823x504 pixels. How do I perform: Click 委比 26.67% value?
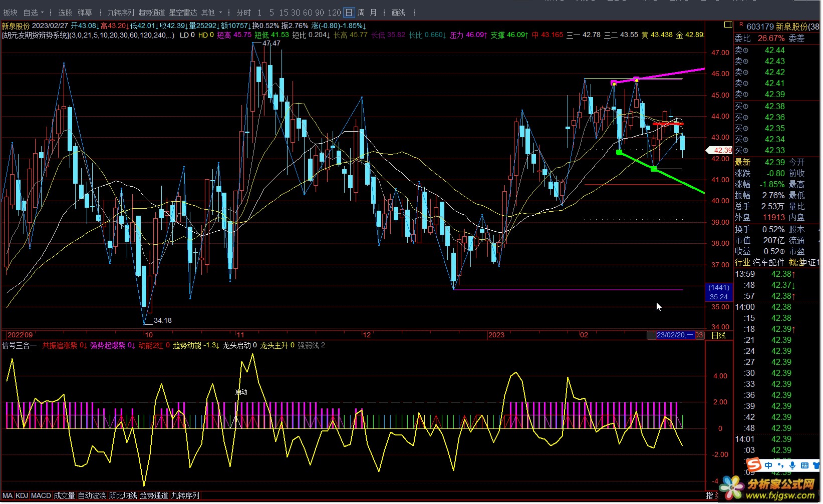tap(771, 39)
